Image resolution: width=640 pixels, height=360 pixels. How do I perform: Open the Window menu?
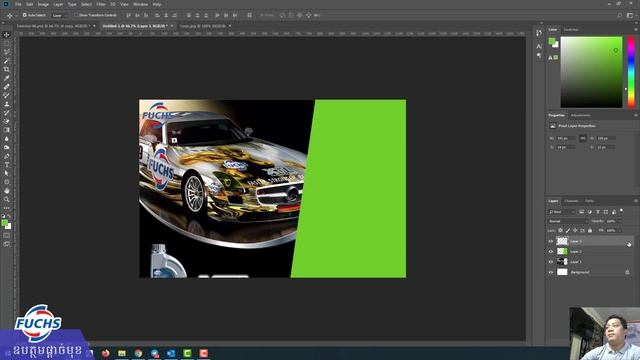pyautogui.click(x=140, y=4)
